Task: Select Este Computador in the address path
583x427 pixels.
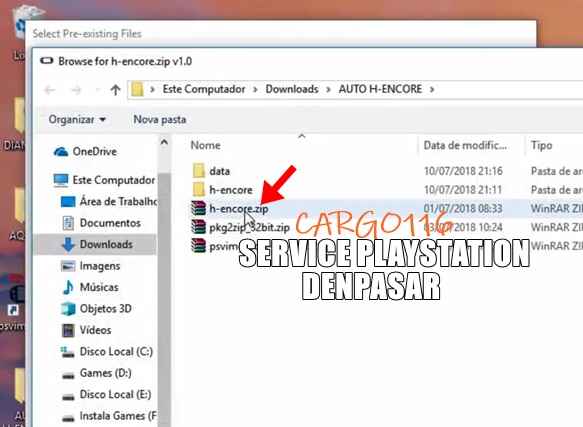Action: pyautogui.click(x=204, y=89)
